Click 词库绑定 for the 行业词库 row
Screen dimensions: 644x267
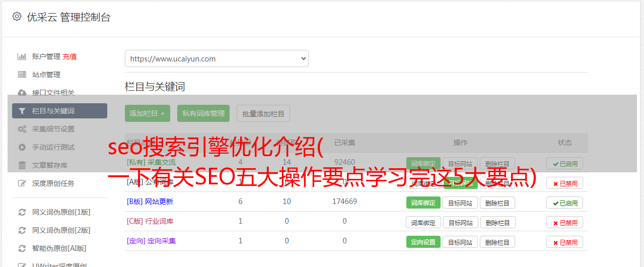[423, 222]
